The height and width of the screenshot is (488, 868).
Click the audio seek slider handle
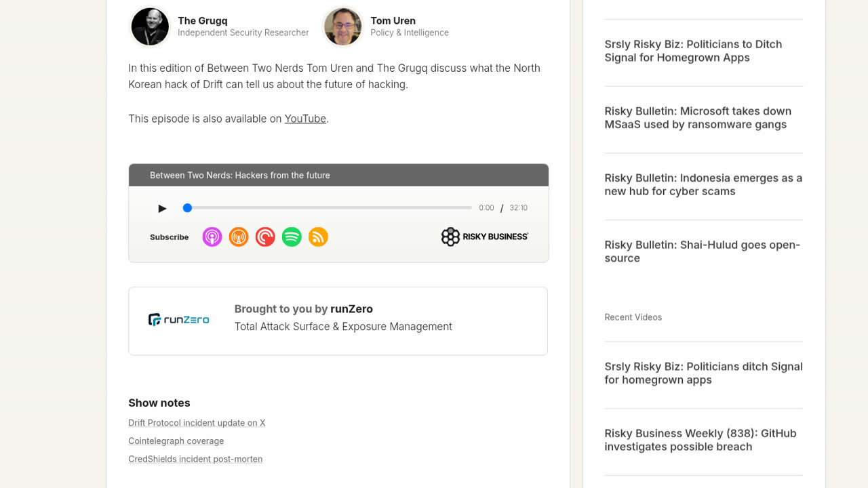pyautogui.click(x=187, y=208)
